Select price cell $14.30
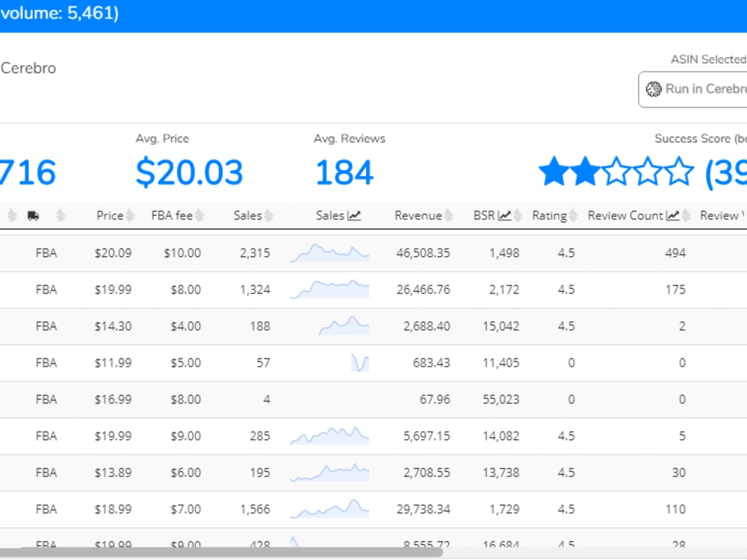747x560 pixels. point(113,326)
